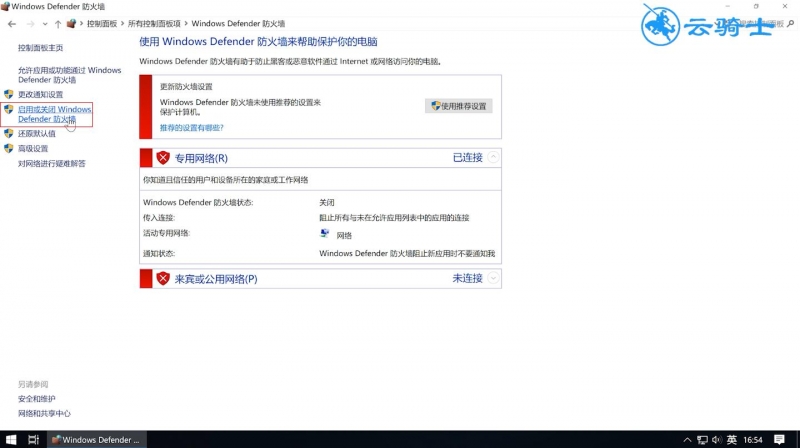Click 未连接 status text
800x448 pixels.
(x=467, y=278)
